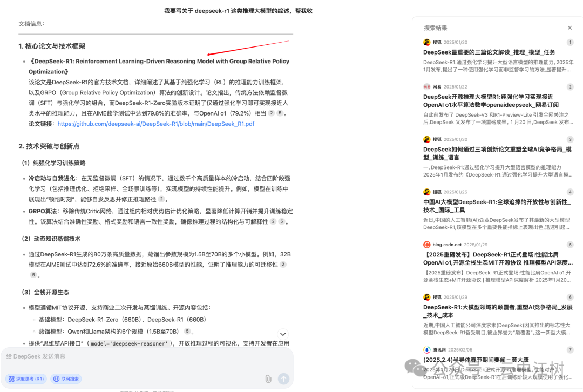The image size is (583, 392).
Task: Click the paperclip attachment icon
Action: [268, 379]
